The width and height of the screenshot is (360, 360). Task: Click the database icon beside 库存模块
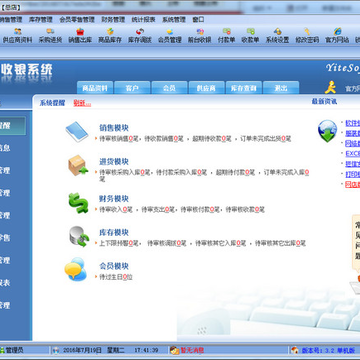79,236
